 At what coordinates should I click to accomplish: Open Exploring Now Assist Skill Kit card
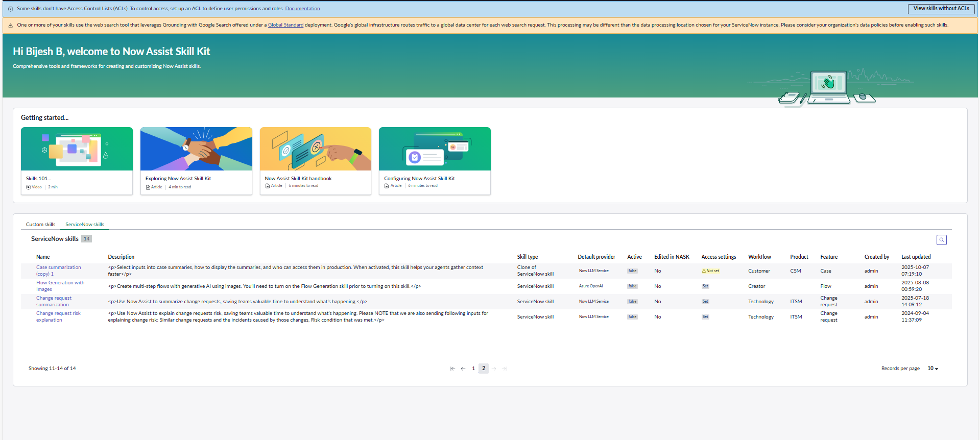196,161
